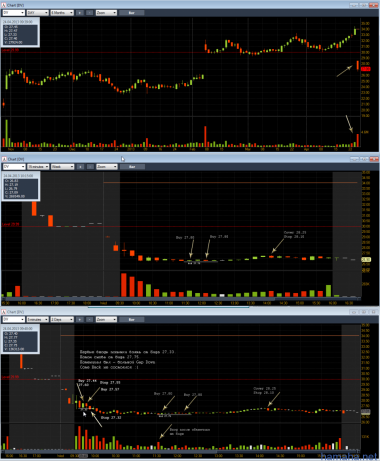Click the minus zoom-out icon in middle chart toolbar

click(x=90, y=166)
